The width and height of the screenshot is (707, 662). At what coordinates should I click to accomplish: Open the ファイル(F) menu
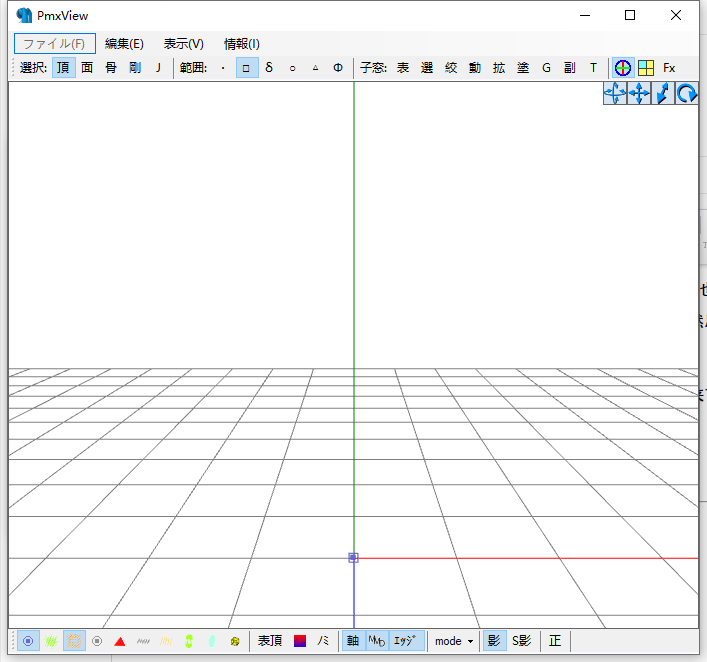pyautogui.click(x=55, y=44)
